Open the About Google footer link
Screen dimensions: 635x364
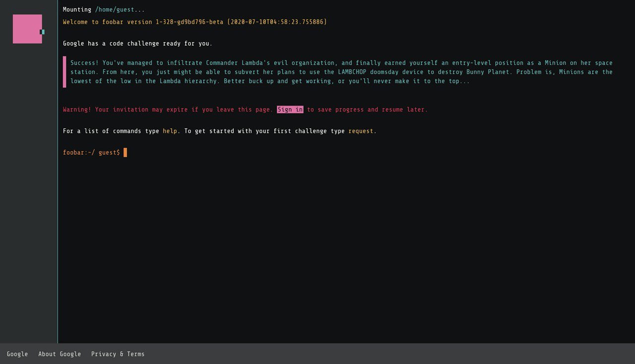tap(60, 354)
